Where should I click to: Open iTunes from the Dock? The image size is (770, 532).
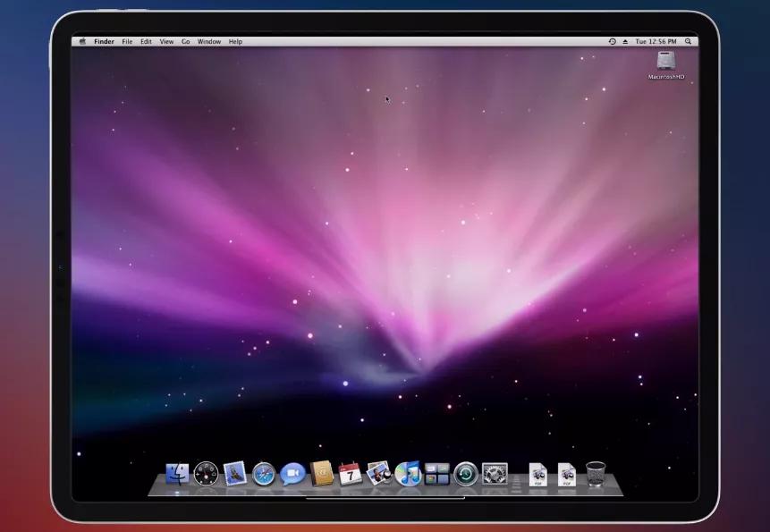point(409,476)
